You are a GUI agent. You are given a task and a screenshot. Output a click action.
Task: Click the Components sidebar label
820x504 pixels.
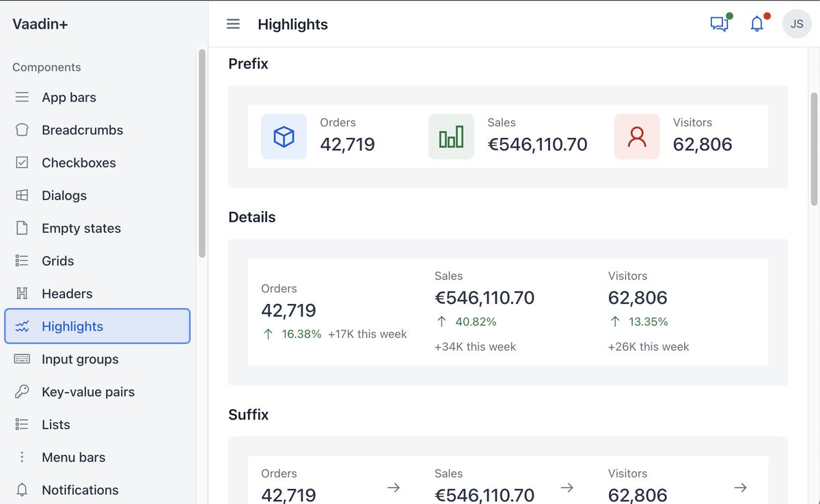pos(46,67)
